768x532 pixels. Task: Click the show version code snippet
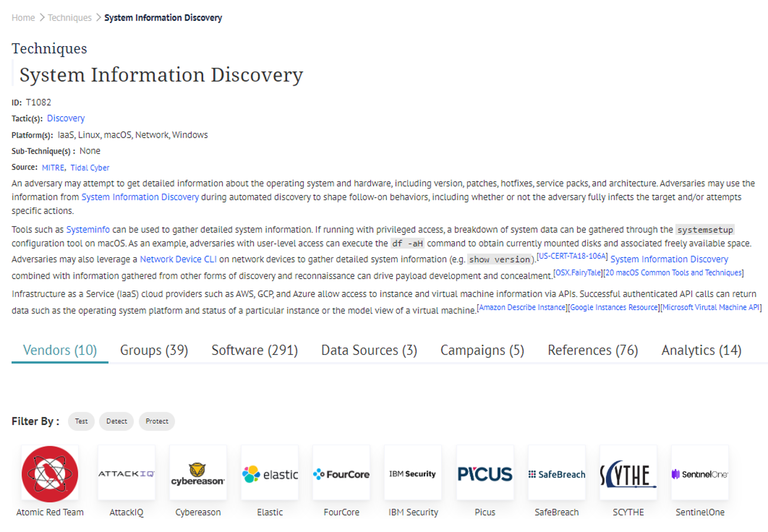pyautogui.click(x=499, y=259)
